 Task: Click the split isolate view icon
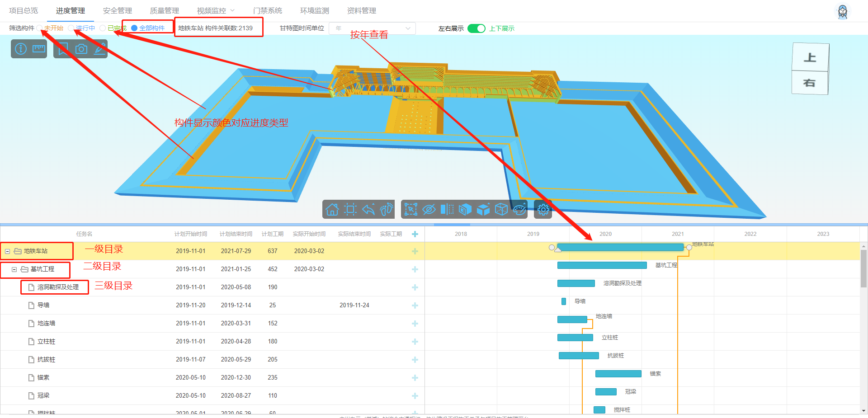[447, 209]
